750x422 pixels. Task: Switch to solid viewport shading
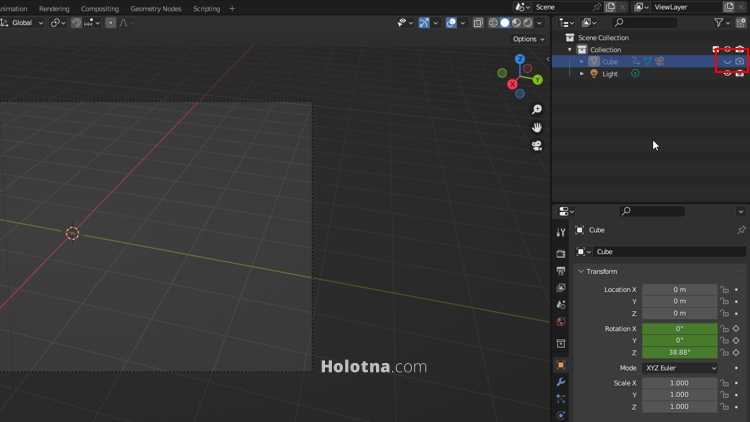click(505, 22)
